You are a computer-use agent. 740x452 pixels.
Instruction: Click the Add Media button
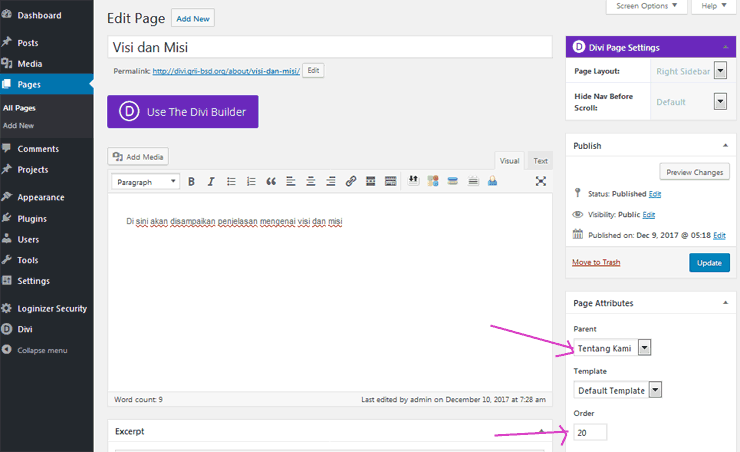(x=138, y=157)
